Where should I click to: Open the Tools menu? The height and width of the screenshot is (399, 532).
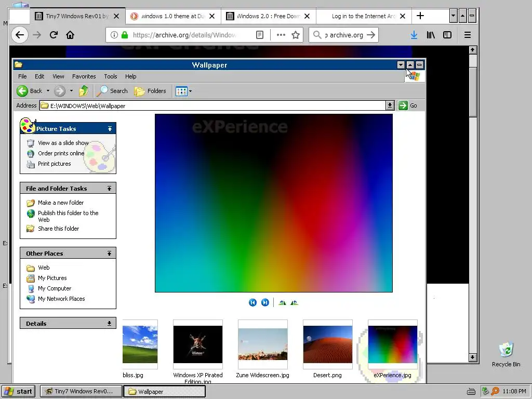point(111,76)
